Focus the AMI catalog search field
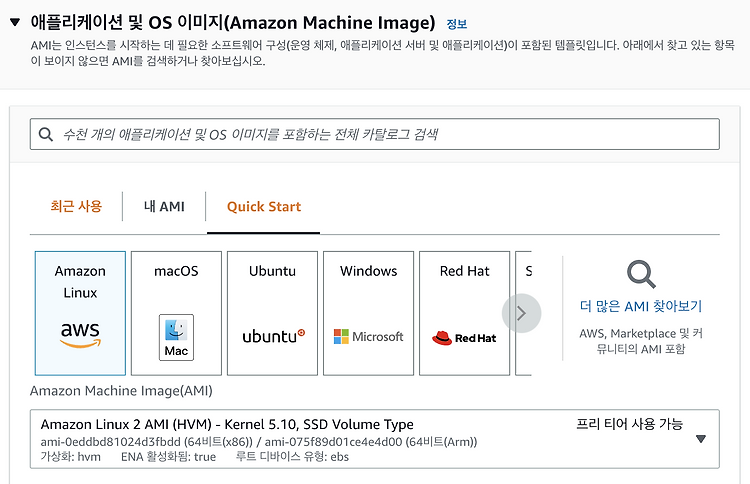 [x=375, y=134]
